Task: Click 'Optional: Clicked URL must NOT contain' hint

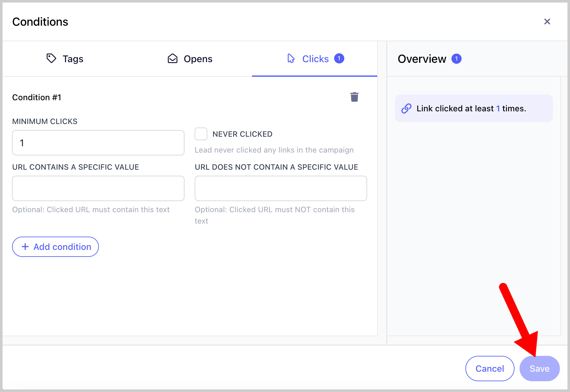Action: tap(275, 215)
